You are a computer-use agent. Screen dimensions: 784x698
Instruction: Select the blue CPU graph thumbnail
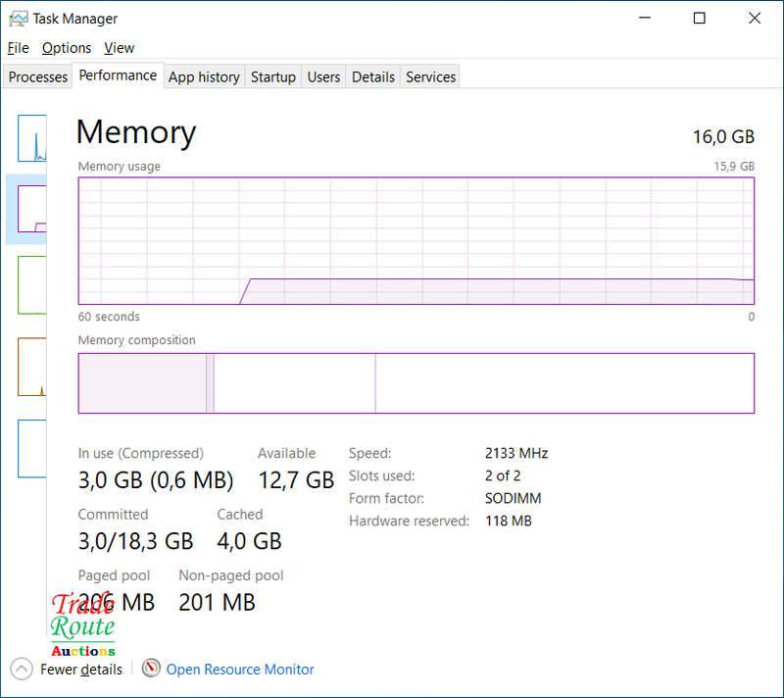(x=32, y=138)
